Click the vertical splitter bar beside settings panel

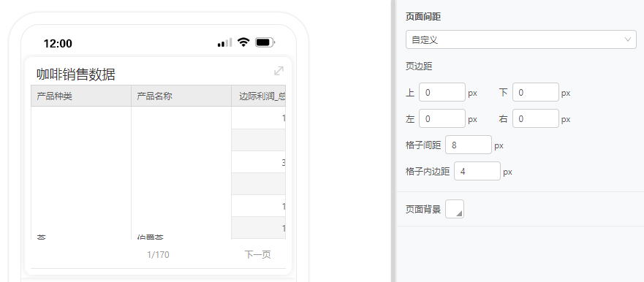(393, 141)
